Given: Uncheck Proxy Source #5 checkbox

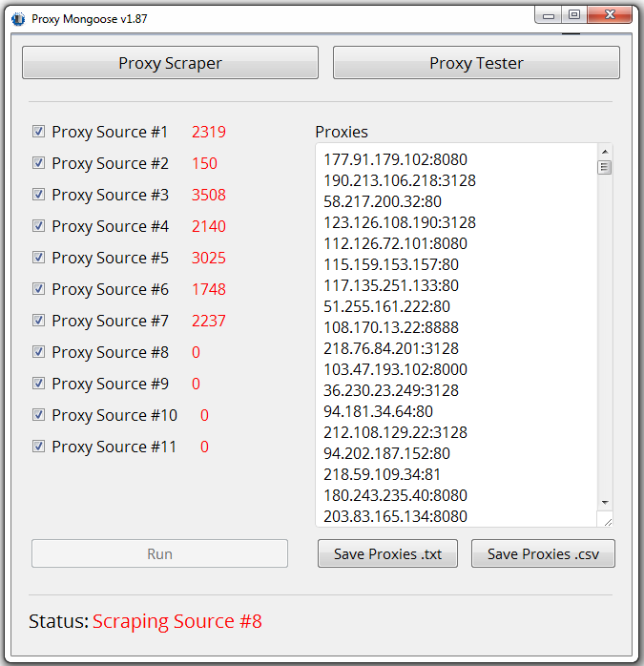Looking at the screenshot, I should 39,258.
